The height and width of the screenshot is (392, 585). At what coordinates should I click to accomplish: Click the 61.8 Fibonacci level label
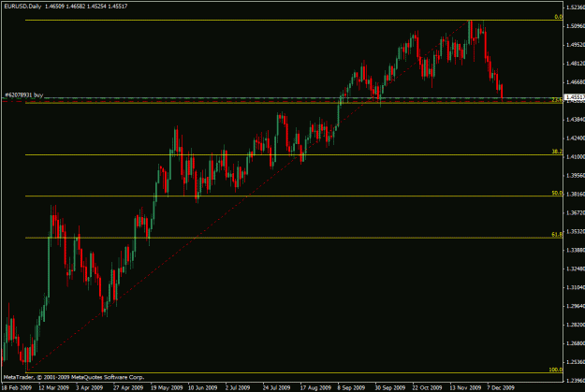[557, 234]
